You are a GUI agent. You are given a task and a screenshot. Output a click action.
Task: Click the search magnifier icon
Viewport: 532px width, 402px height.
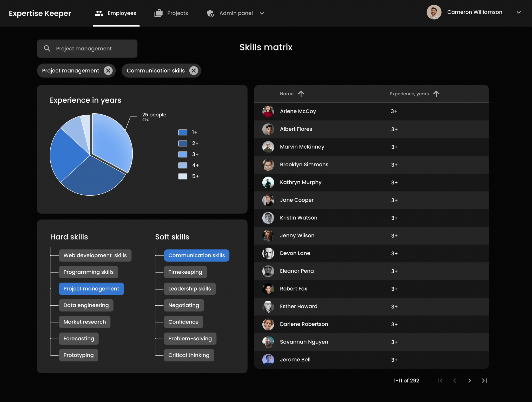point(47,48)
